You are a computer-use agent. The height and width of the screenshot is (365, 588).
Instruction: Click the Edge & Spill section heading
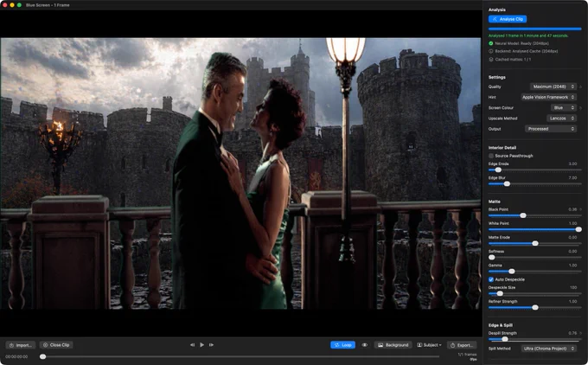501,325
